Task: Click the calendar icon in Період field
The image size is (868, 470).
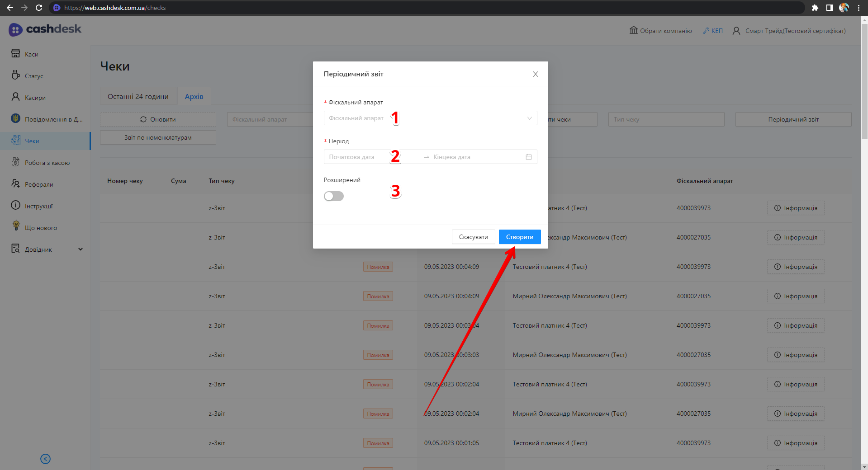Action: pos(528,157)
